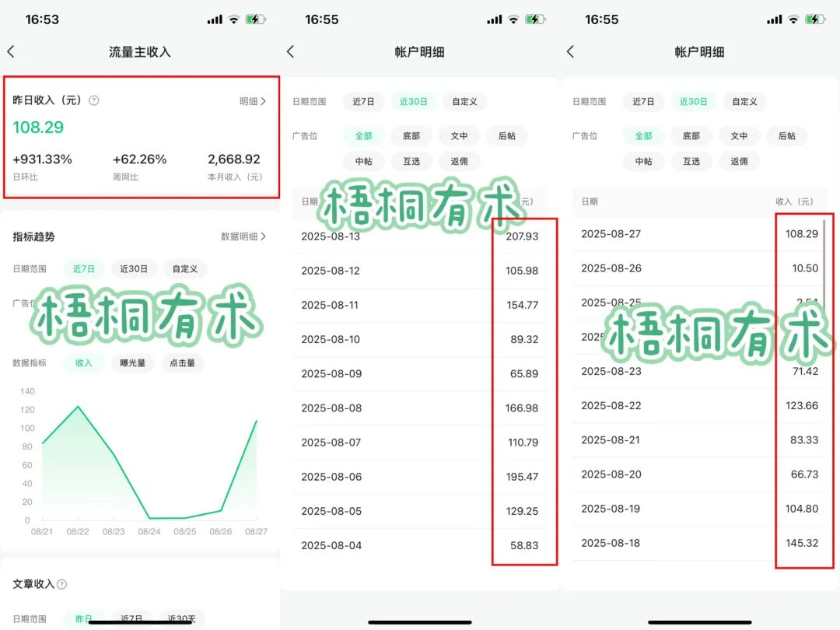This screenshot has width=840, height=630.
Task: Tap the back arrow on the first 帐户明细 page
Action: [x=291, y=51]
